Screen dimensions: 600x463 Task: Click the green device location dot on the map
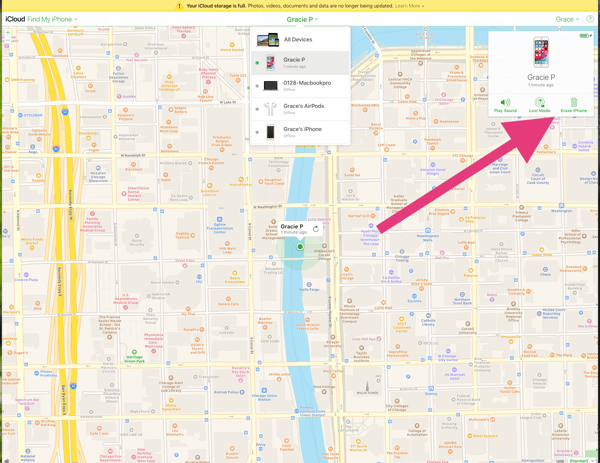click(x=300, y=247)
